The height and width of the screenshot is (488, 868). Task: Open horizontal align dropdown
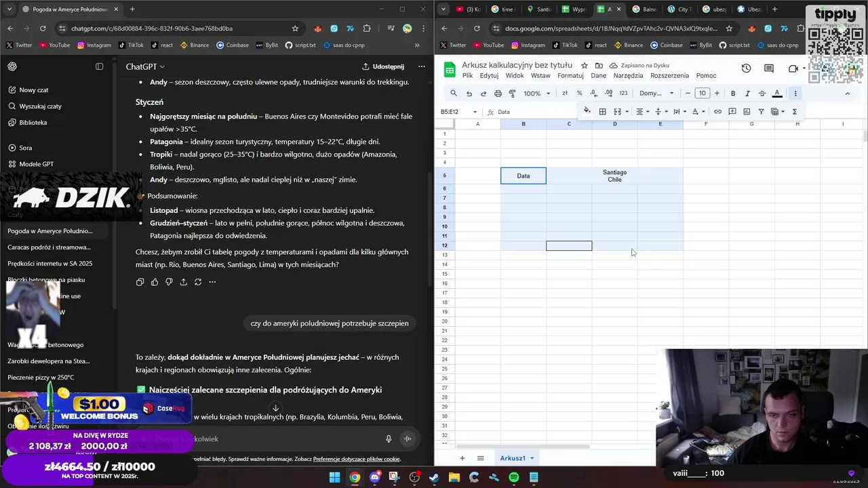(x=642, y=112)
